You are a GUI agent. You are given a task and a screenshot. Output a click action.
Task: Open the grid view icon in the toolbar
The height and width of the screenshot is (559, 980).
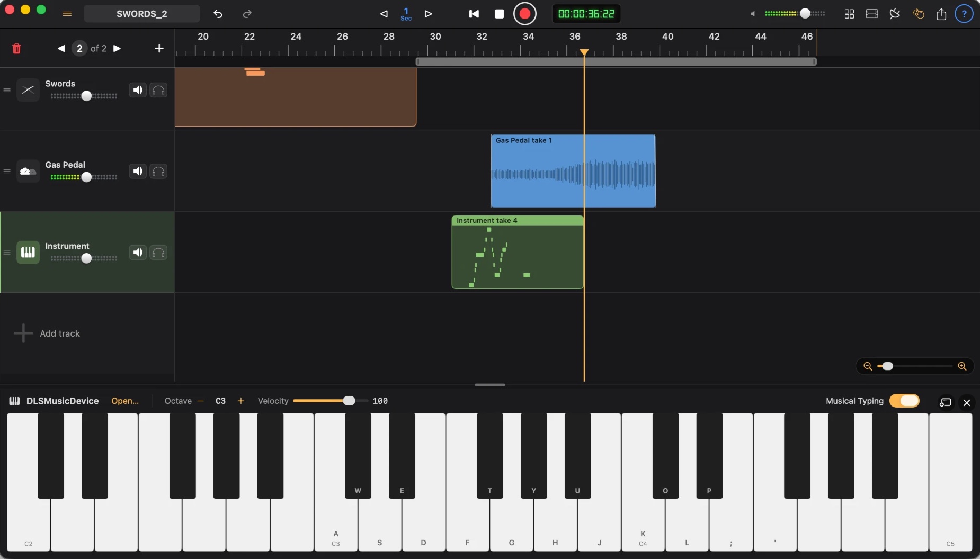849,14
